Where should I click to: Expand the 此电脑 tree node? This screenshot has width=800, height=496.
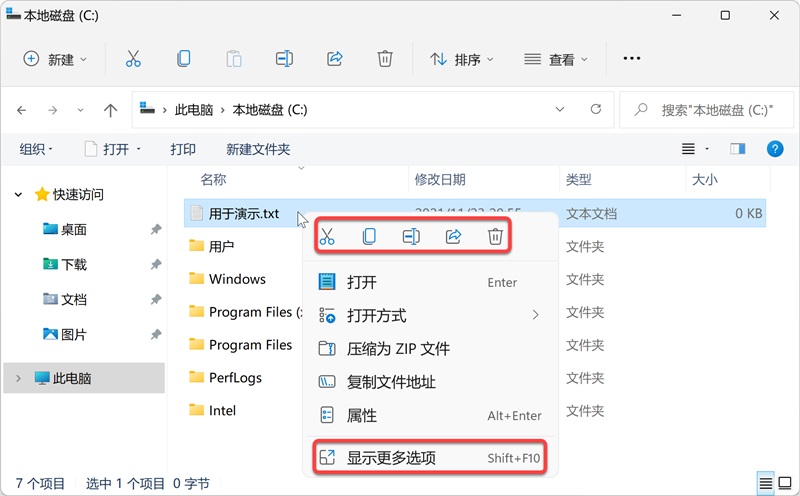pos(17,378)
